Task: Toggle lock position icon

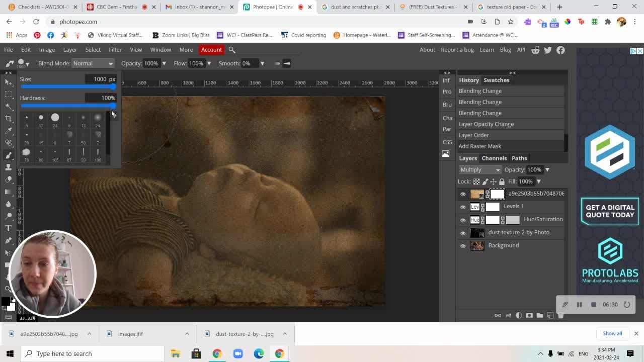Action: click(493, 182)
